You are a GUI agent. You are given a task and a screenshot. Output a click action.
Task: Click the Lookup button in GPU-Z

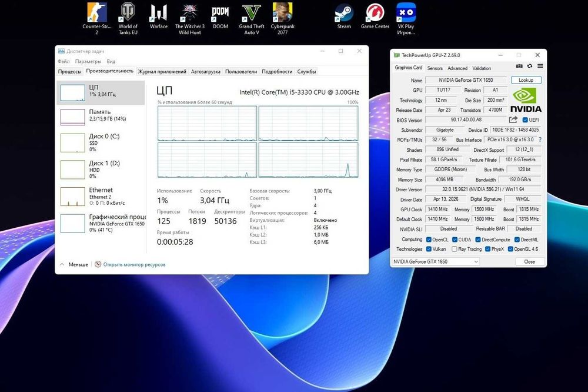tap(526, 80)
